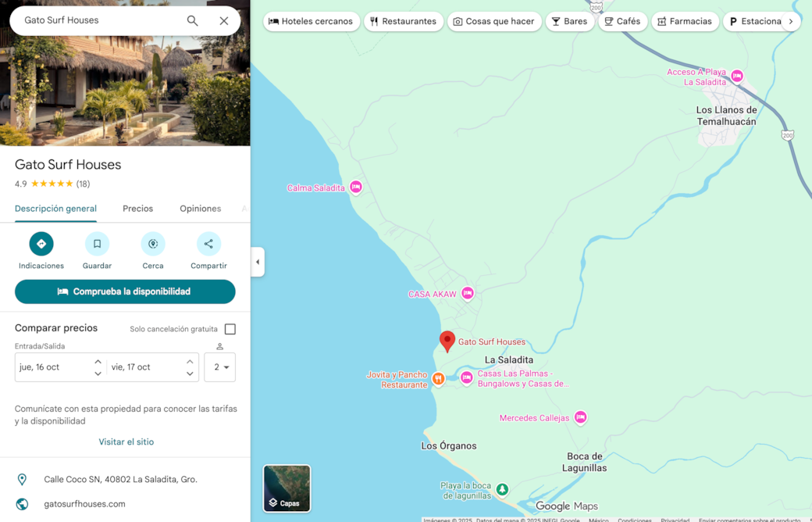Click the Gato Surf Houses red pin
Screen dimensions: 812x522
(x=447, y=341)
